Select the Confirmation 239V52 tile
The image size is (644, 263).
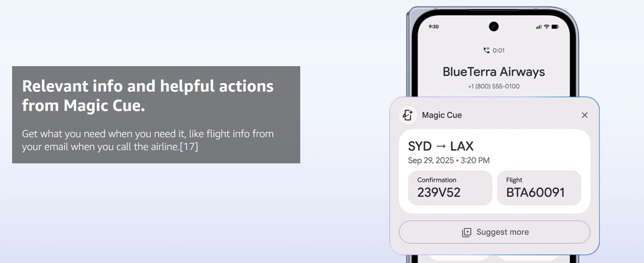coord(450,188)
